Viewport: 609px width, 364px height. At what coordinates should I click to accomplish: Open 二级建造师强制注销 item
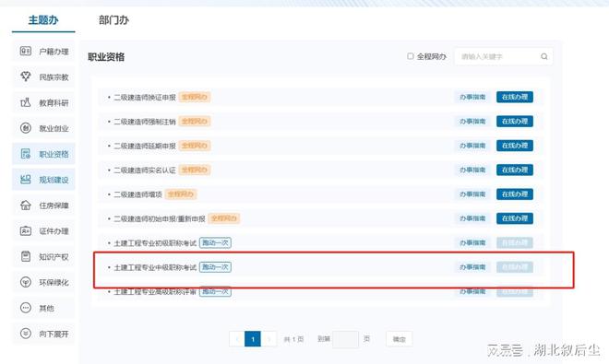[x=145, y=122]
